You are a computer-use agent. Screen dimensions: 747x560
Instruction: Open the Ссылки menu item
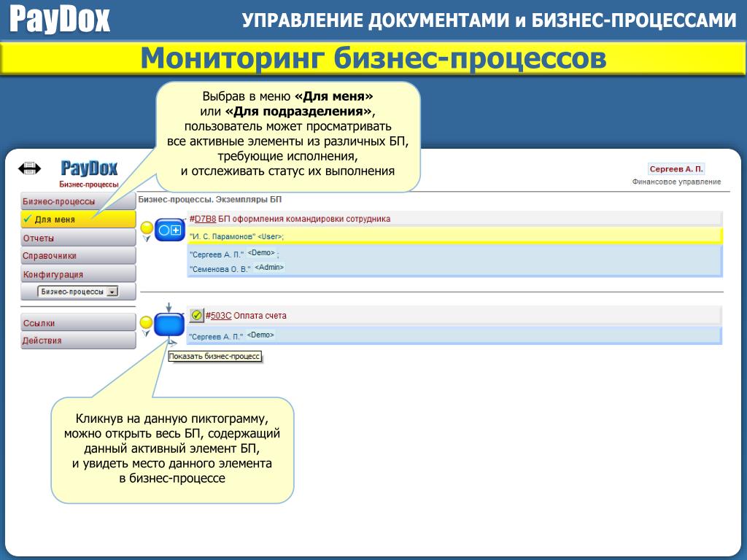[78, 322]
